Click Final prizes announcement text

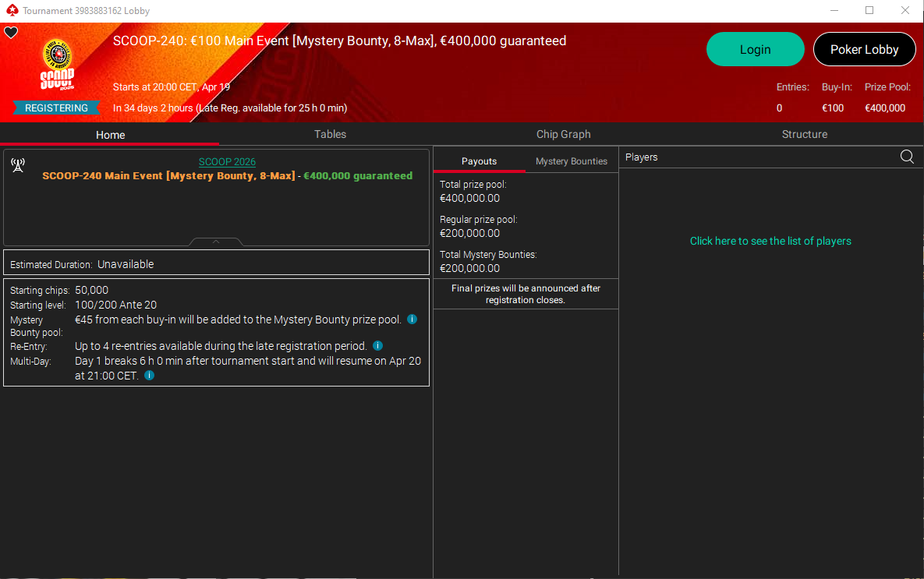(526, 294)
